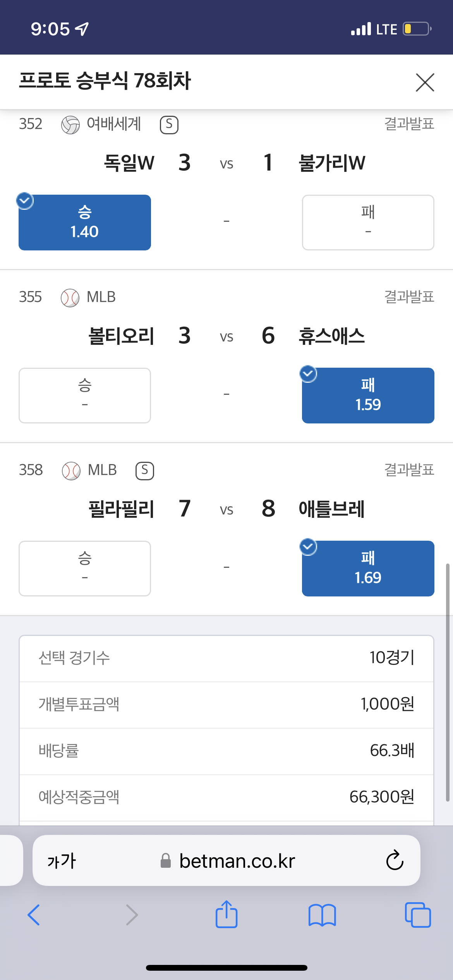
Task: Toggle the 패 1.59 pick for 휴스애스
Action: click(368, 396)
